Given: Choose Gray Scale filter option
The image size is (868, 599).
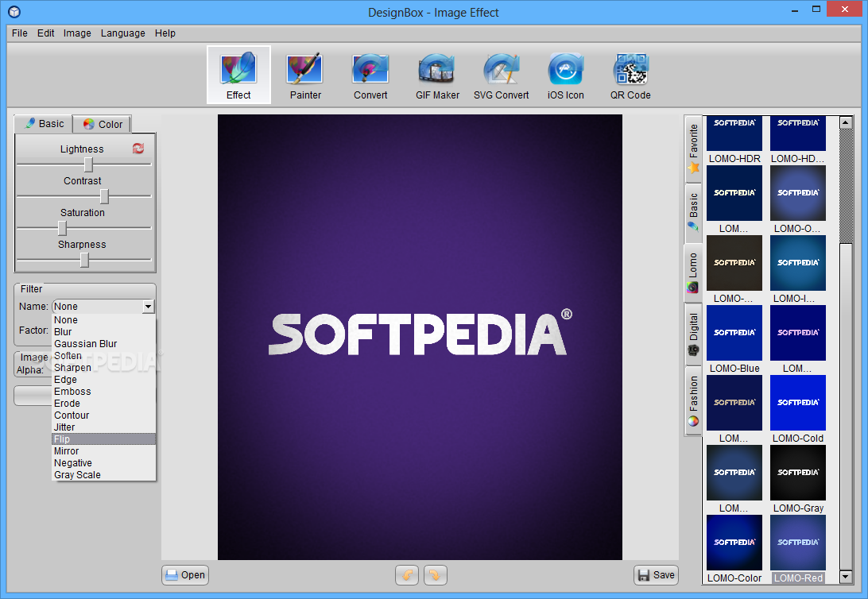Looking at the screenshot, I should click(x=103, y=474).
